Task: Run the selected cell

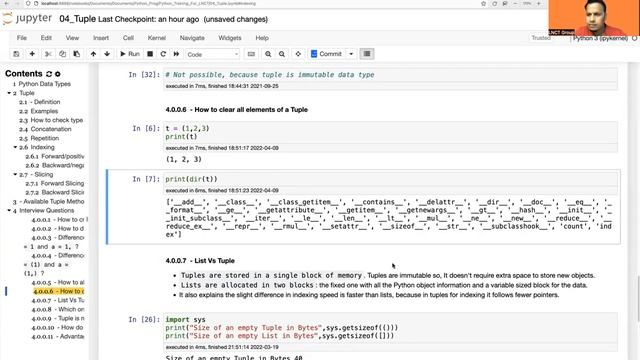Action: click(x=129, y=54)
